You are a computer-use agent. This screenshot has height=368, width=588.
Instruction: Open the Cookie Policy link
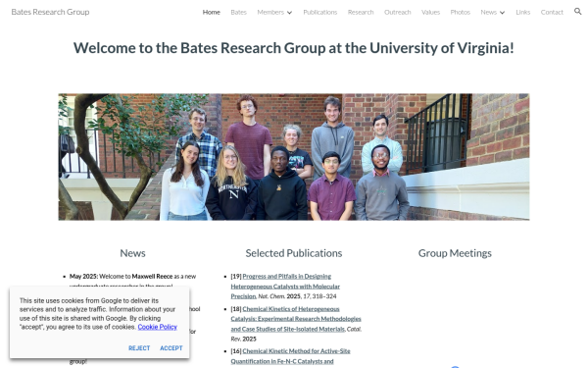tap(157, 327)
